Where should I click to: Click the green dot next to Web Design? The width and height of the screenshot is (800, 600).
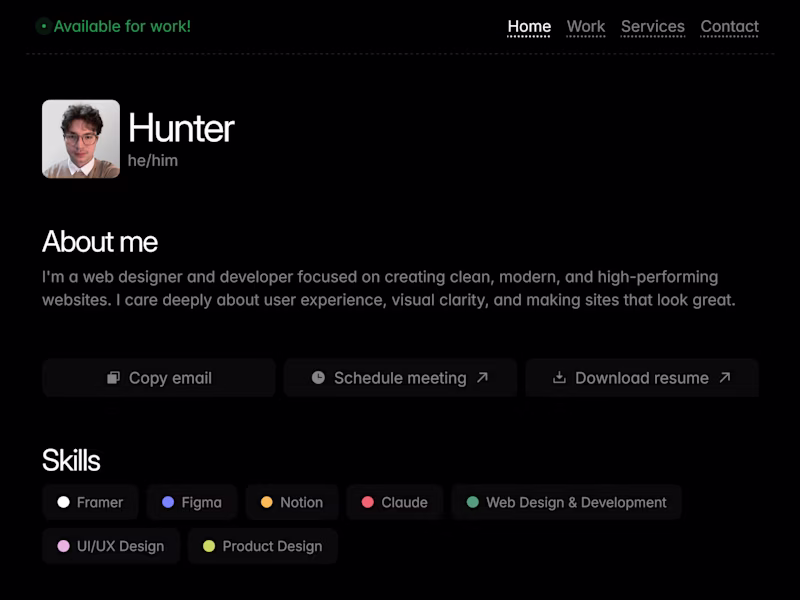(473, 502)
